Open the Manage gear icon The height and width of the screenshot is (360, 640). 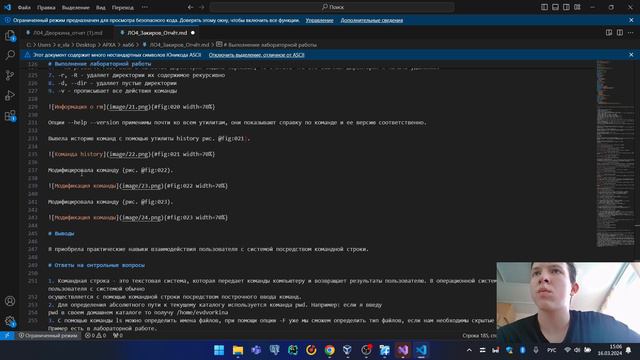click(10, 321)
